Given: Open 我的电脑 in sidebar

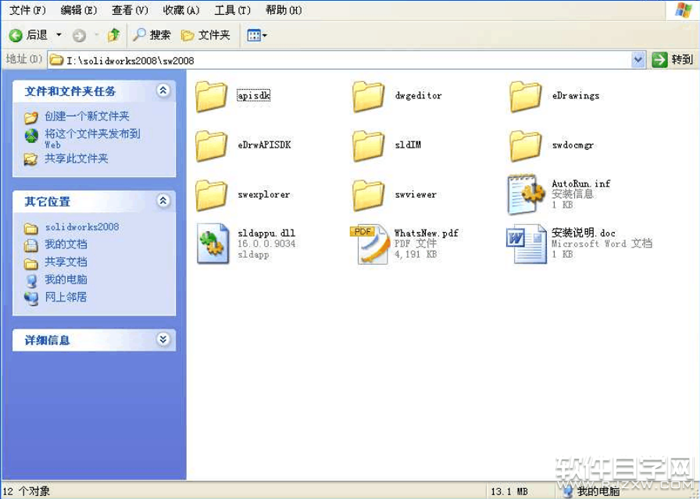Looking at the screenshot, I should [x=66, y=279].
